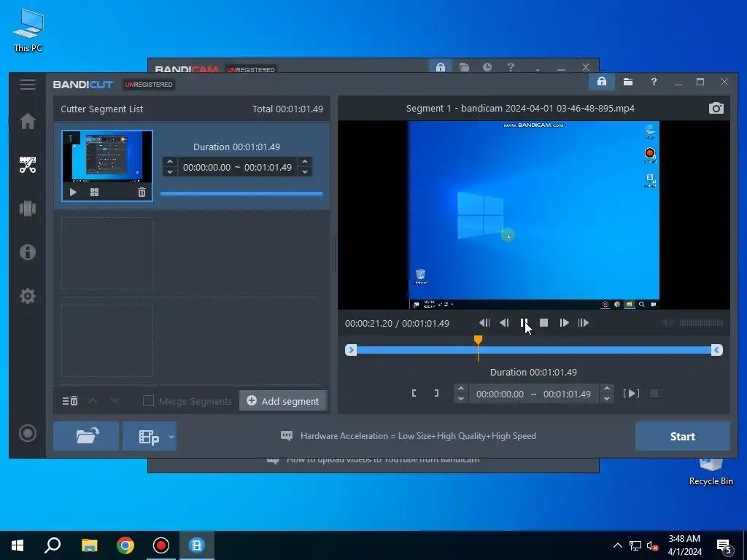Launch Chrome from the taskbar
Screen dimensions: 747x560
click(125, 545)
